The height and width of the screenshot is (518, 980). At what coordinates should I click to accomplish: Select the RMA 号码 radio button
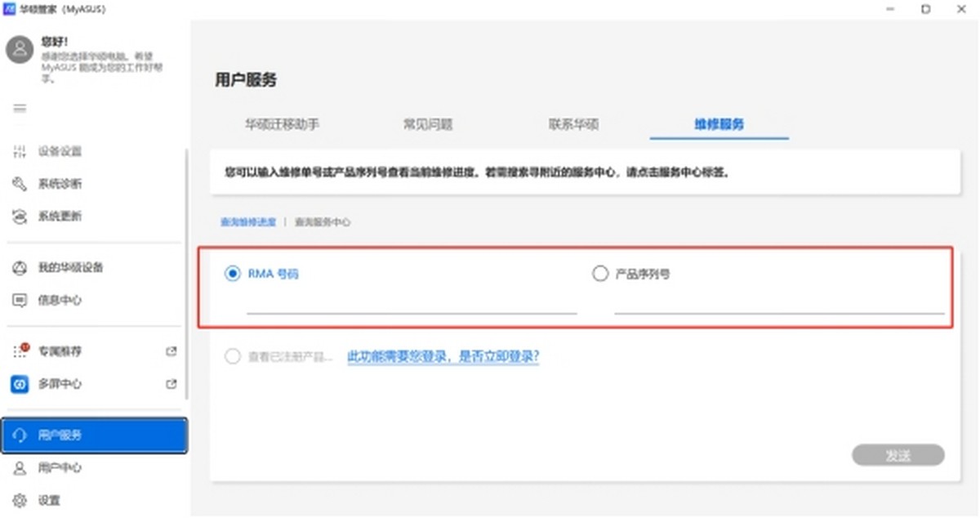(232, 275)
